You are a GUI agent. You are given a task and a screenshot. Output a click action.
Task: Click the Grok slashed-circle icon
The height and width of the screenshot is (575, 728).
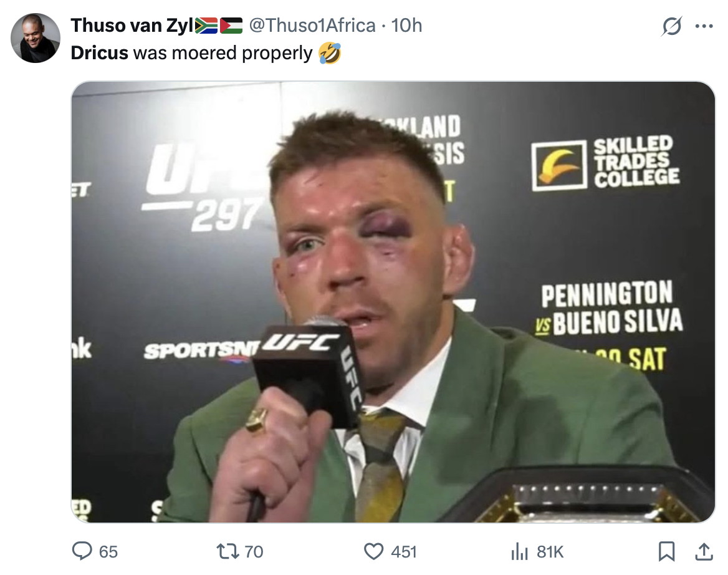point(672,26)
